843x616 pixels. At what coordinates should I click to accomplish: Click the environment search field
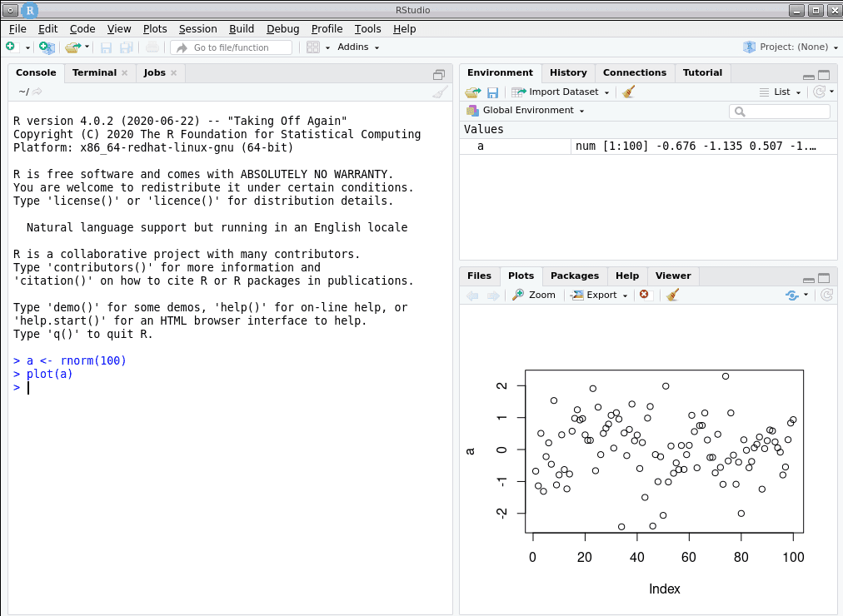[x=780, y=112]
